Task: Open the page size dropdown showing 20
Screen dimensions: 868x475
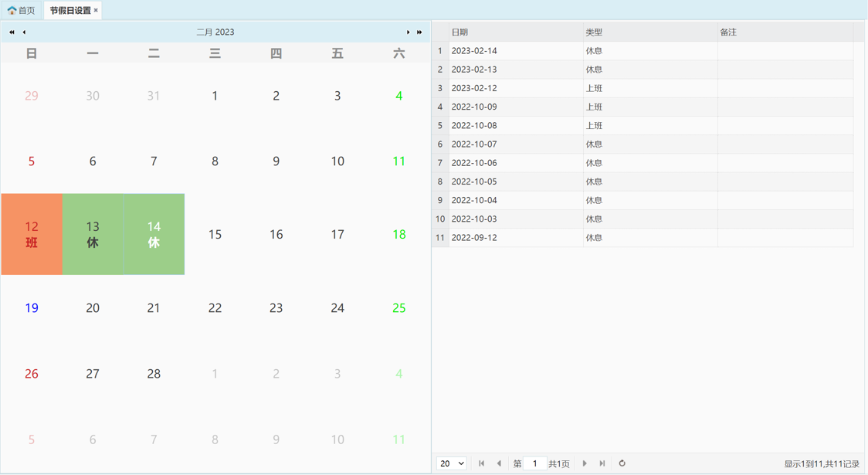Action: [452, 463]
